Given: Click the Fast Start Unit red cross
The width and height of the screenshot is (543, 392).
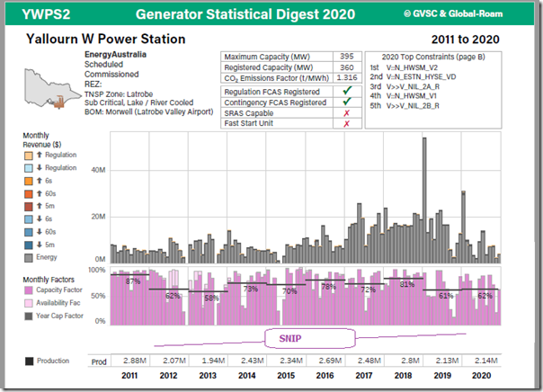Looking at the screenshot, I should click(x=347, y=124).
